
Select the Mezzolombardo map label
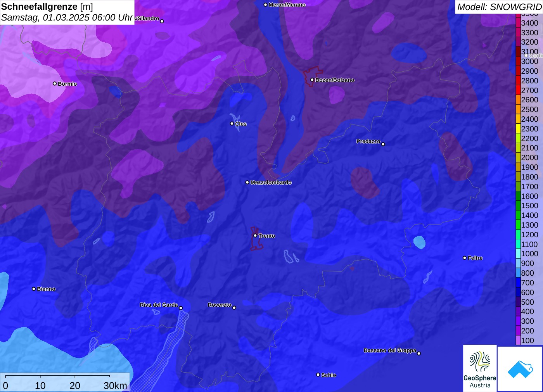tap(271, 182)
